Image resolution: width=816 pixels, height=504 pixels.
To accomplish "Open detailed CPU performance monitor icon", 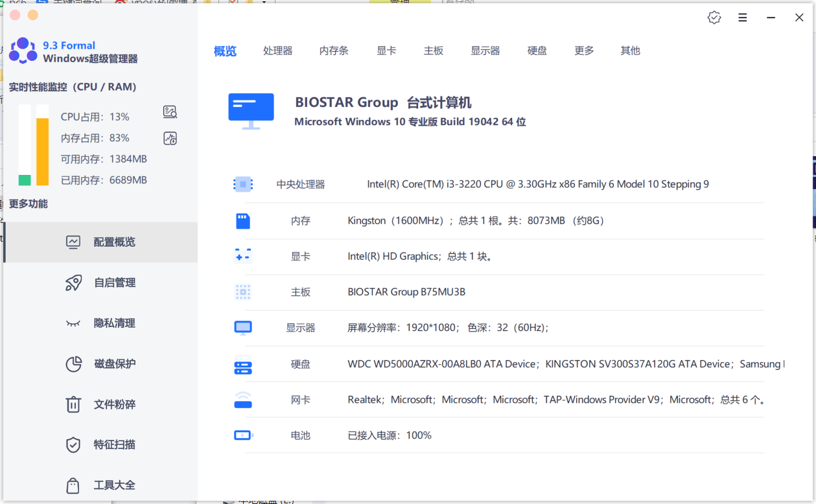I will 170,111.
